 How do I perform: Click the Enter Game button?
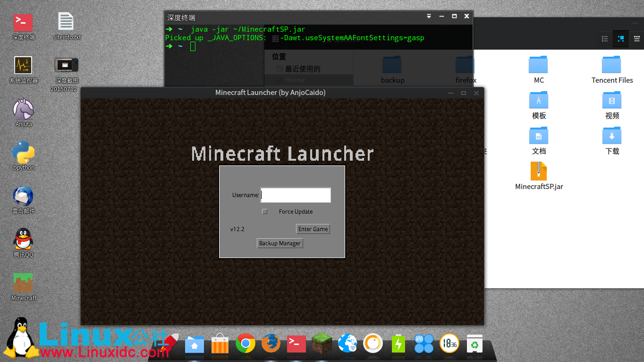coord(313,229)
